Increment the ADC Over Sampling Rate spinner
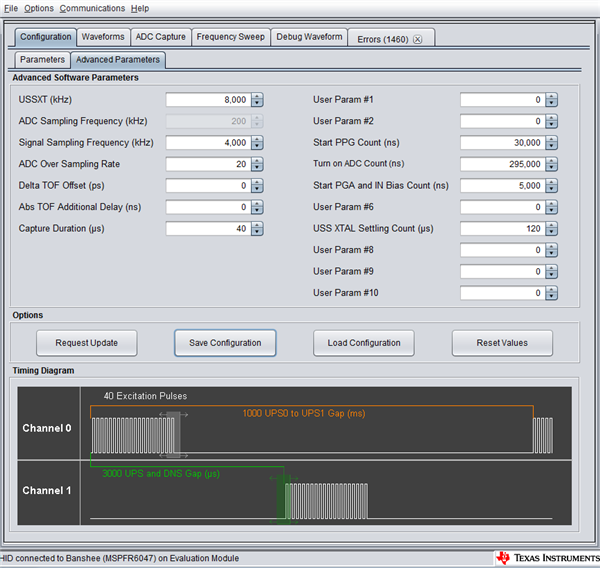 point(257,161)
